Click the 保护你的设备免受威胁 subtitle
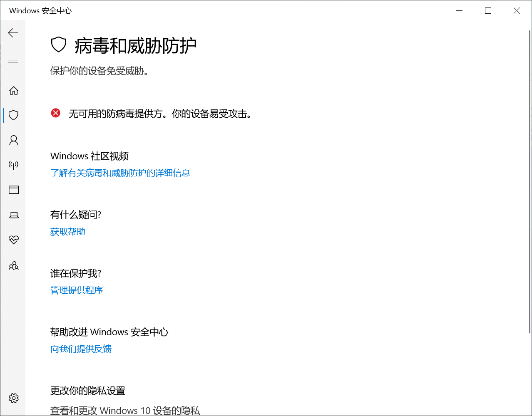Viewport: 532px width, 416px height. tap(100, 71)
